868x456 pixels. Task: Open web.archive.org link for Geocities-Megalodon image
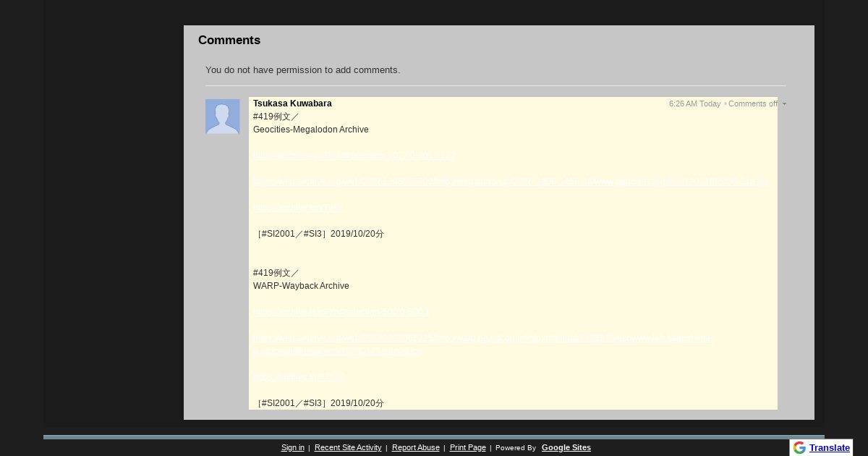tap(511, 182)
